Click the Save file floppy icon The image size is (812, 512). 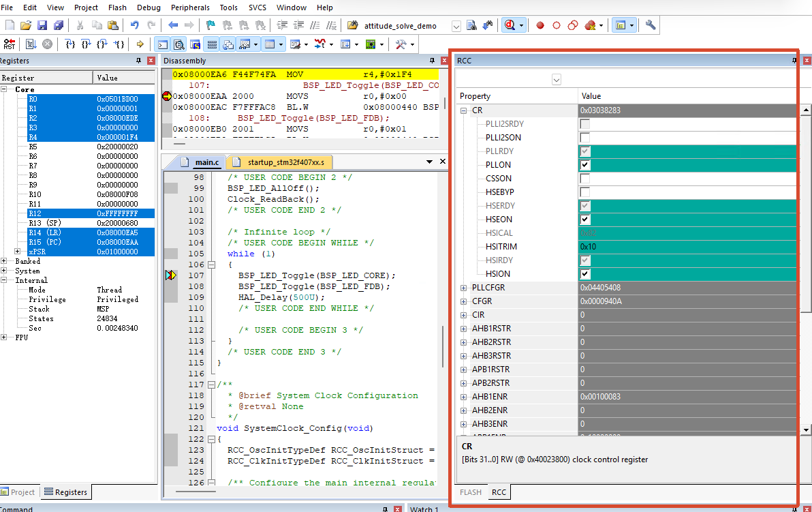pyautogui.click(x=42, y=25)
